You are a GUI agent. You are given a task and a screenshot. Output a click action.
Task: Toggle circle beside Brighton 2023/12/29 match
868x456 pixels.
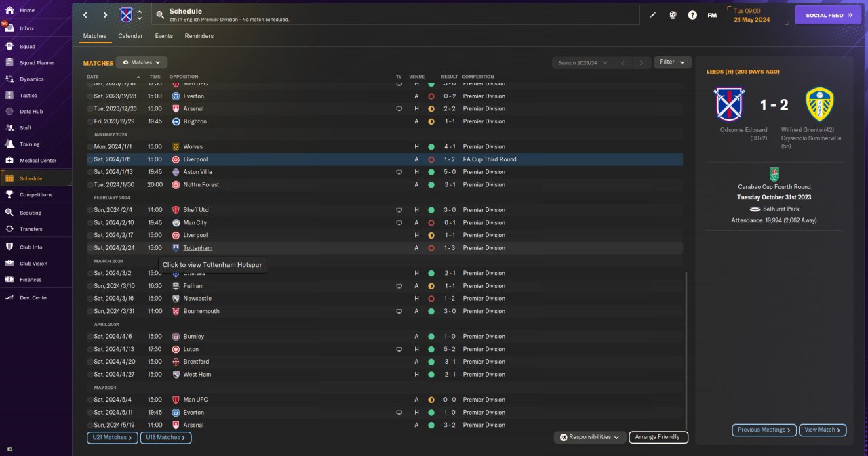(90, 121)
